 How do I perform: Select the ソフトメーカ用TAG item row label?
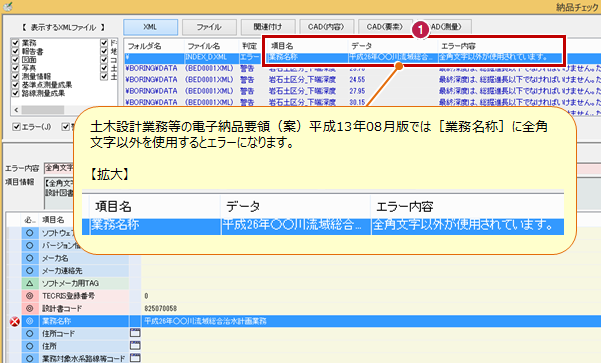tap(71, 283)
